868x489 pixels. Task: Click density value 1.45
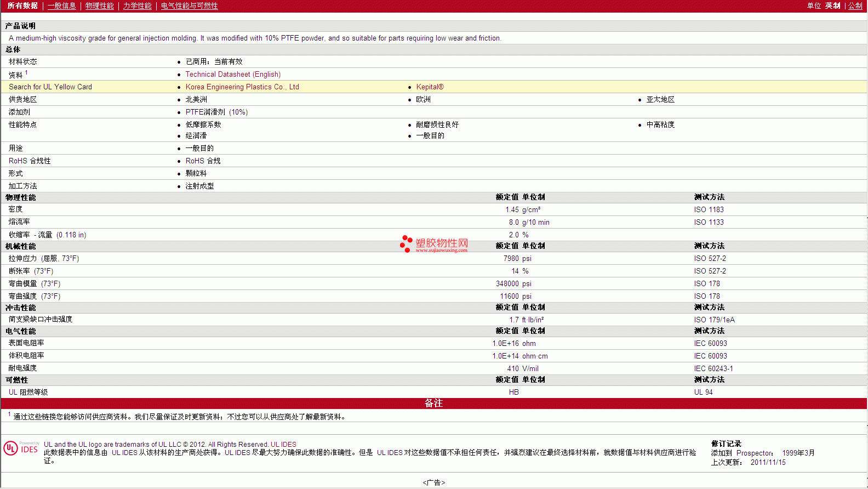click(512, 209)
